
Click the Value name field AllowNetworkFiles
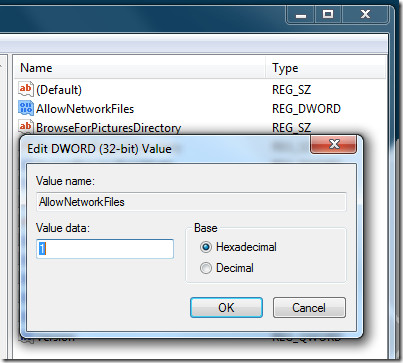click(191, 202)
